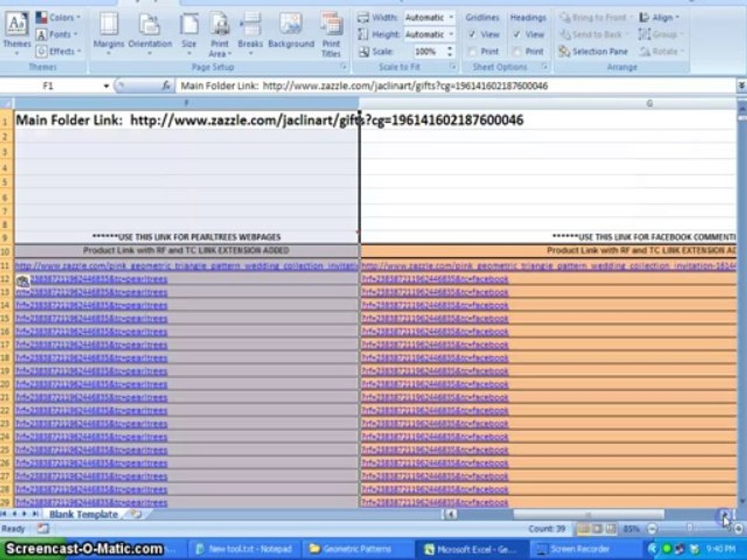Click the Facebook product link in row 11
Image resolution: width=747 pixels, height=560 pixels.
548,266
